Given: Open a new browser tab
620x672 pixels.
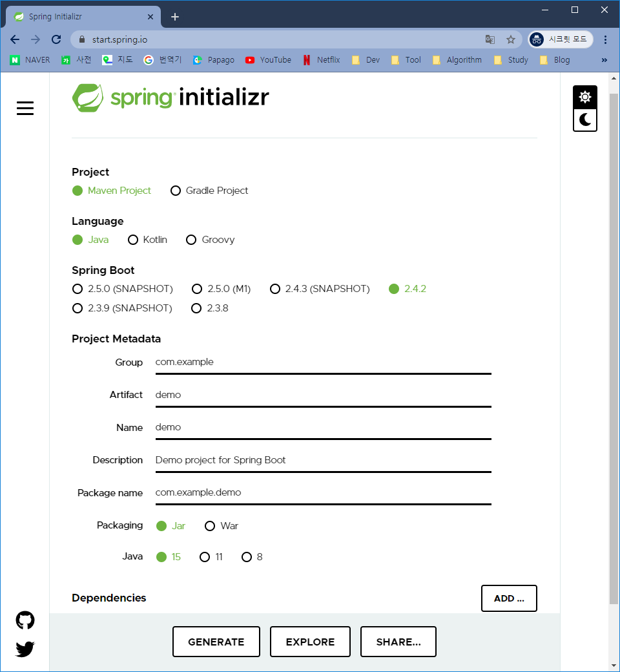Looking at the screenshot, I should [175, 17].
